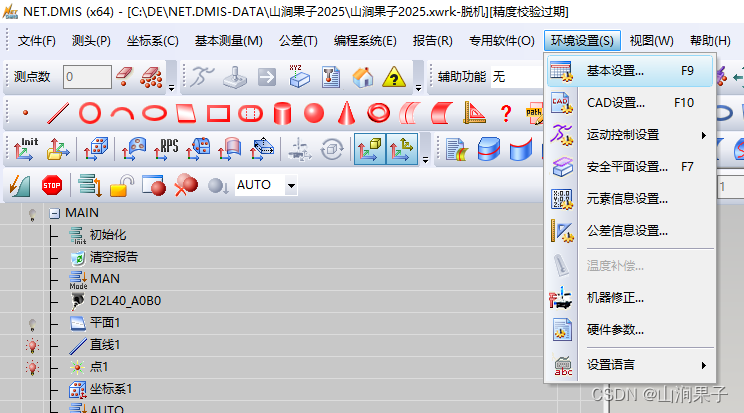Viewport: 744px width, 413px height.
Task: Toggle the light bulb beside 直线1
Action: tap(32, 346)
